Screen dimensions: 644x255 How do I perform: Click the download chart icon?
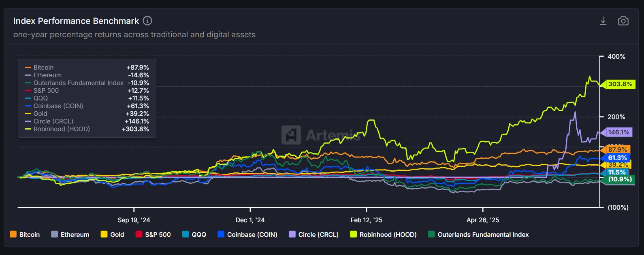coord(603,21)
